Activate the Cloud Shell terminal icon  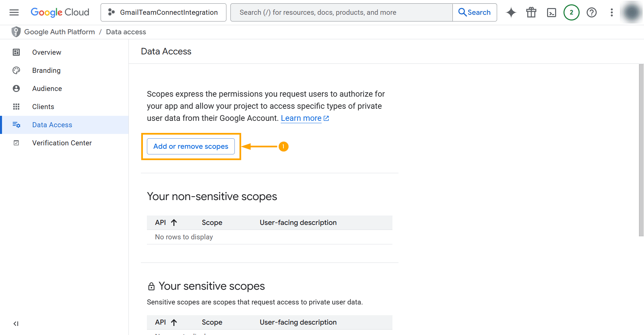pyautogui.click(x=551, y=12)
